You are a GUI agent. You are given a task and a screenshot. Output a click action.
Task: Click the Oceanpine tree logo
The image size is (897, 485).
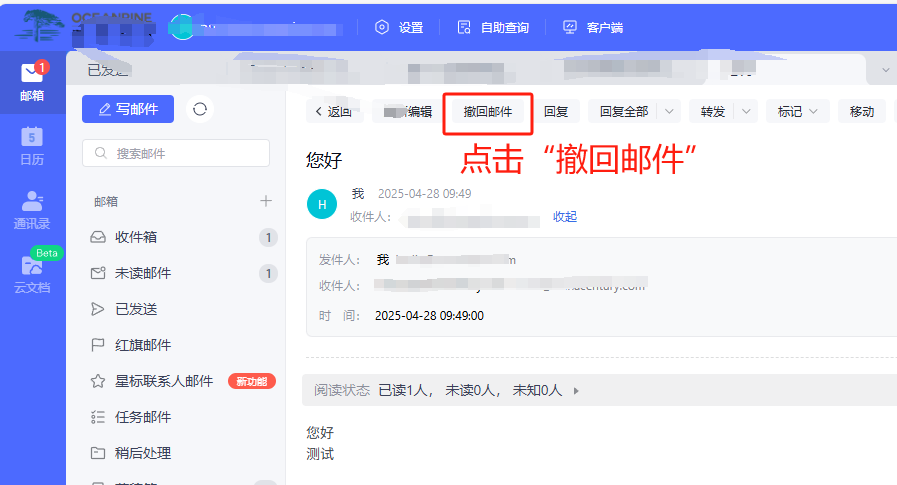pos(40,26)
